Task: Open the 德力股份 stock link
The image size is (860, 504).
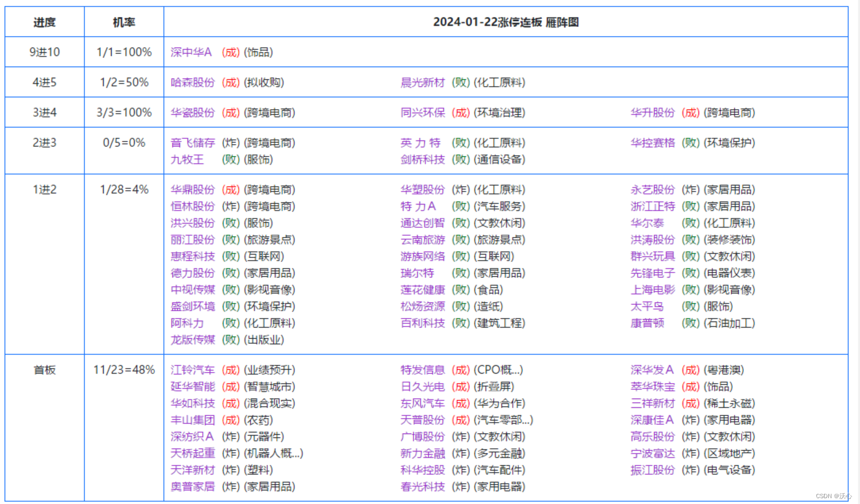Action: pyautogui.click(x=193, y=273)
